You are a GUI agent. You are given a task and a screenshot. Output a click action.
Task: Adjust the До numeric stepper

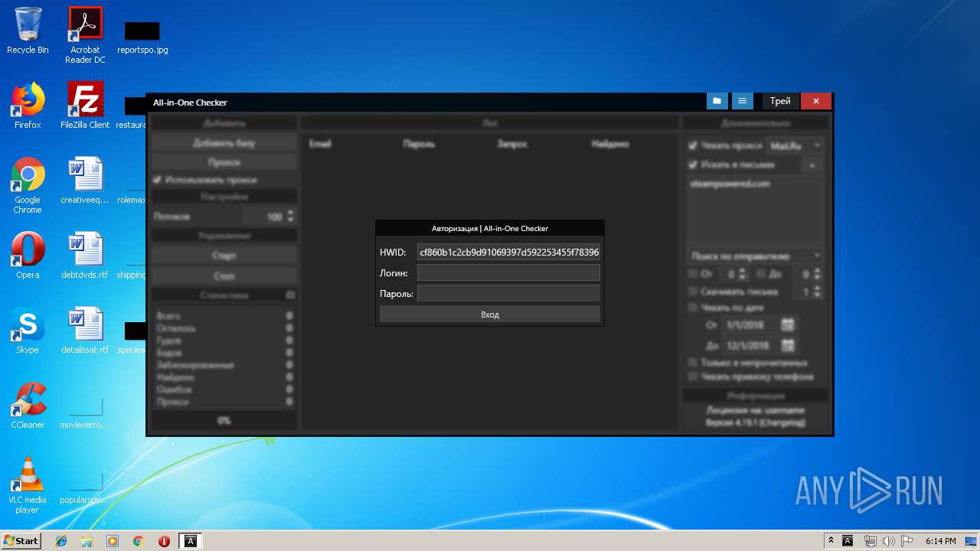tap(817, 274)
